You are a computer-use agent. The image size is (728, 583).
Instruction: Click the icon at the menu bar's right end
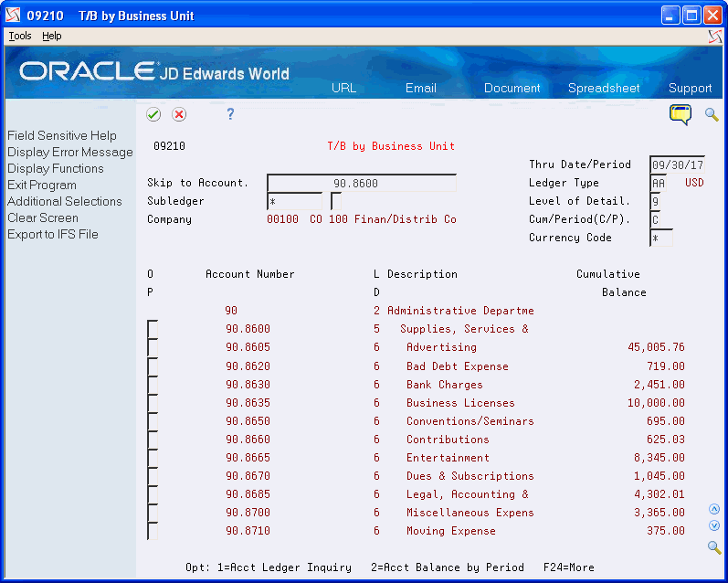(714, 37)
